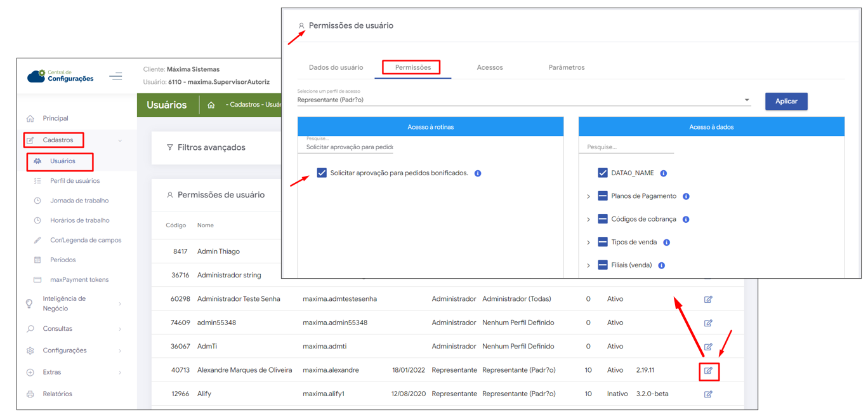Toggle the Códigos de cobrança checkbox
Screen dimensions: 868x419
coord(603,219)
